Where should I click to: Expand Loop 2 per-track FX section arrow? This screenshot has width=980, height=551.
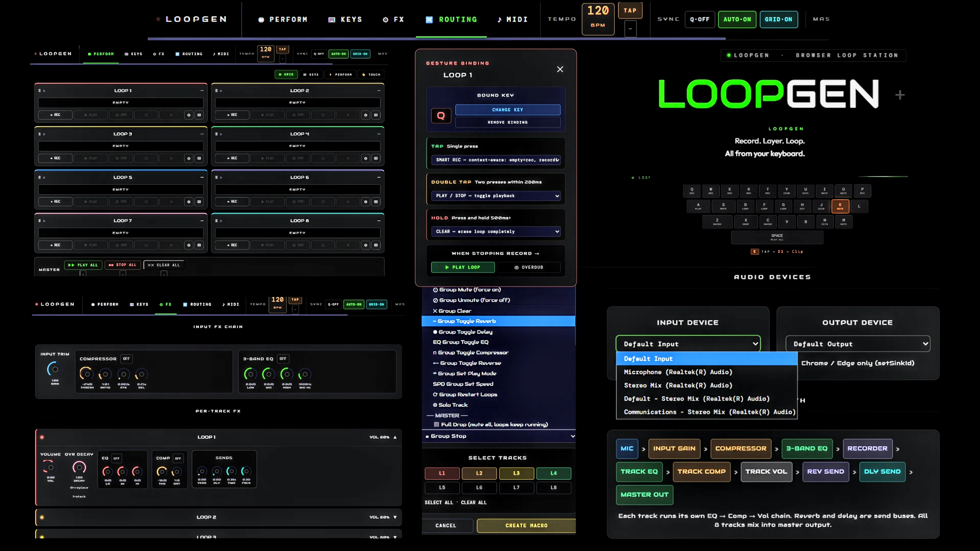click(x=395, y=517)
